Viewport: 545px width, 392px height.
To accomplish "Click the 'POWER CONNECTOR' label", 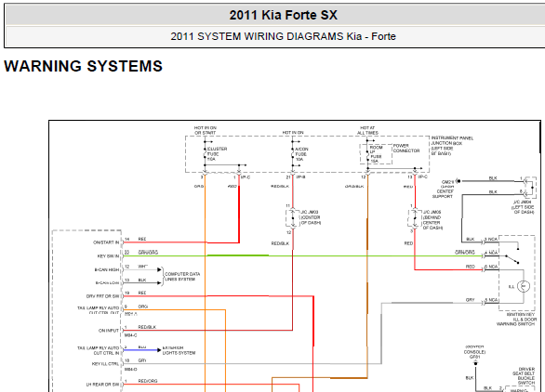I will pos(406,149).
